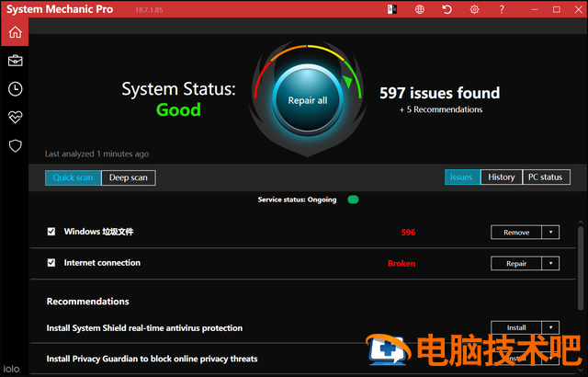Click the 'Install System Shield real-time antivirus' text
The image size is (588, 377).
(144, 328)
